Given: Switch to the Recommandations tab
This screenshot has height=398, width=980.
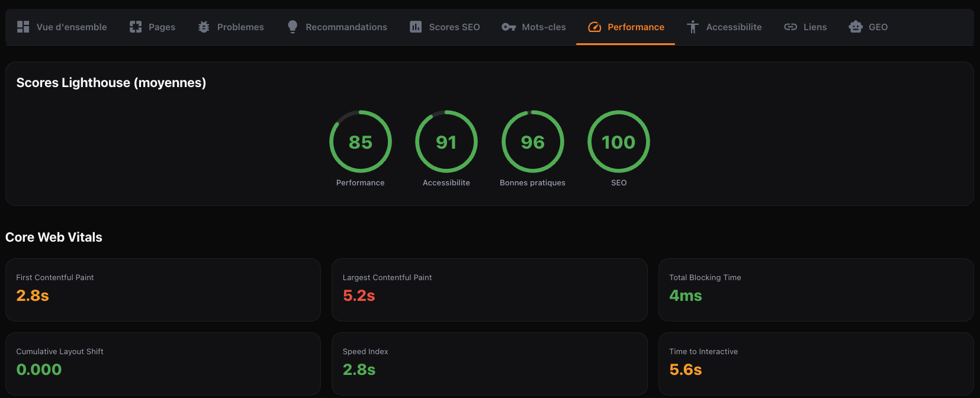Looking at the screenshot, I should click(x=346, y=27).
